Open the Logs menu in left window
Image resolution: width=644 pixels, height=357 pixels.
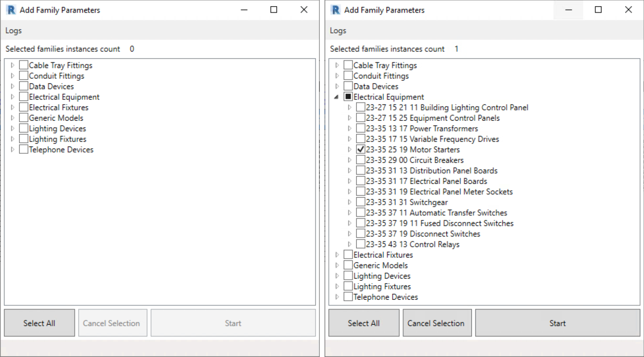[14, 30]
